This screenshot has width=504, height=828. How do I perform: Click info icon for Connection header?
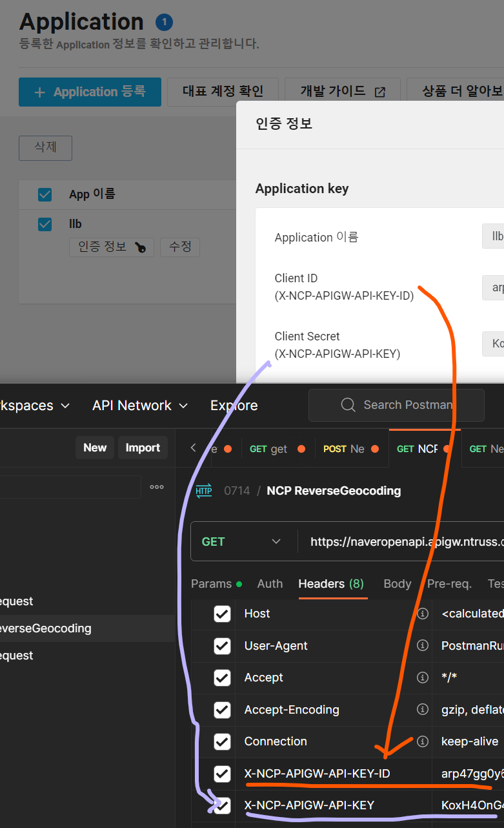coord(423,741)
